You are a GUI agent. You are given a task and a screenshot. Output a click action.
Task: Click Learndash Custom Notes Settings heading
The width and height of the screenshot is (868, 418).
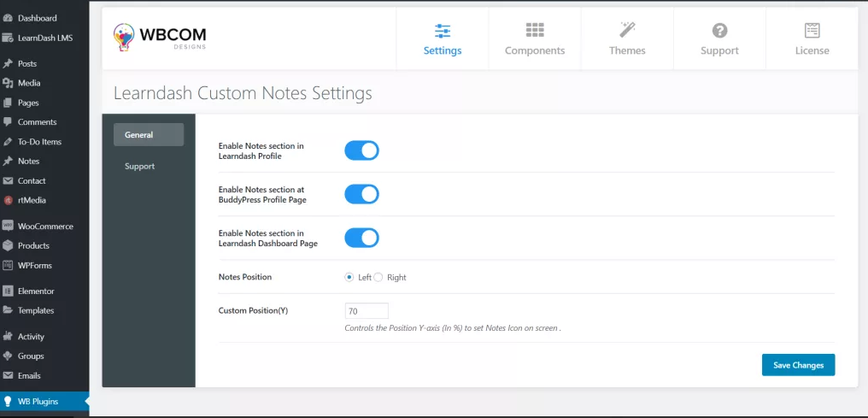coord(243,93)
